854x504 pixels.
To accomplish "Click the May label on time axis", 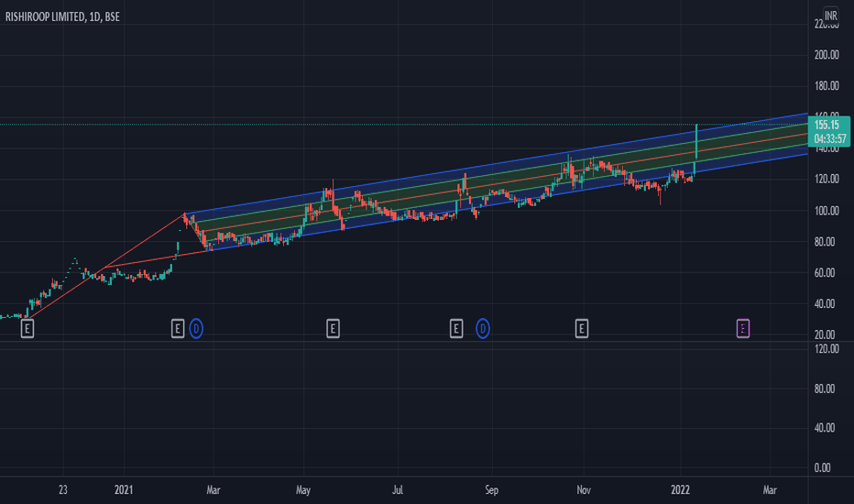I will (x=302, y=490).
